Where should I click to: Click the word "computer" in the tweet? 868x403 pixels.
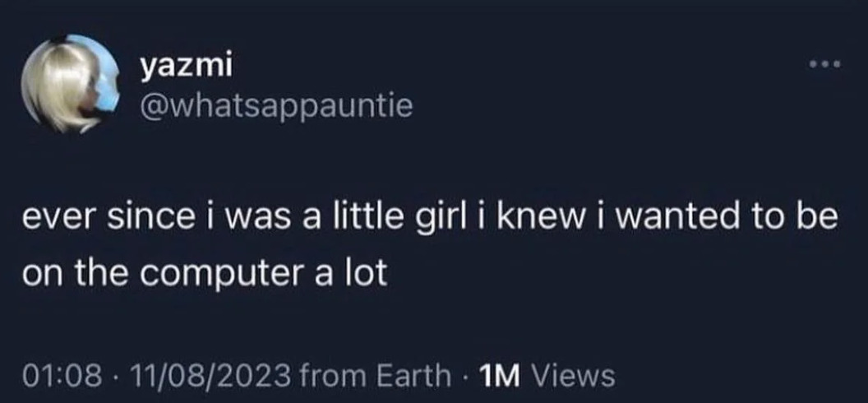tap(220, 276)
